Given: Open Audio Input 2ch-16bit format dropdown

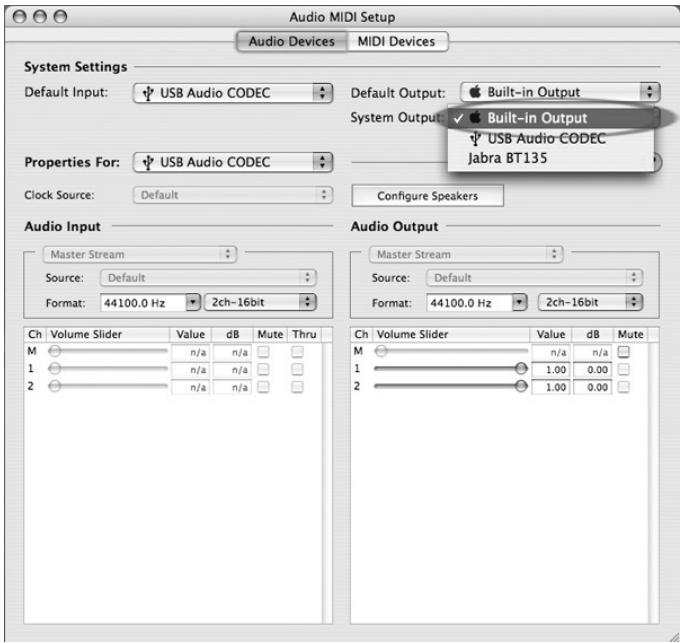Looking at the screenshot, I should point(260,302).
